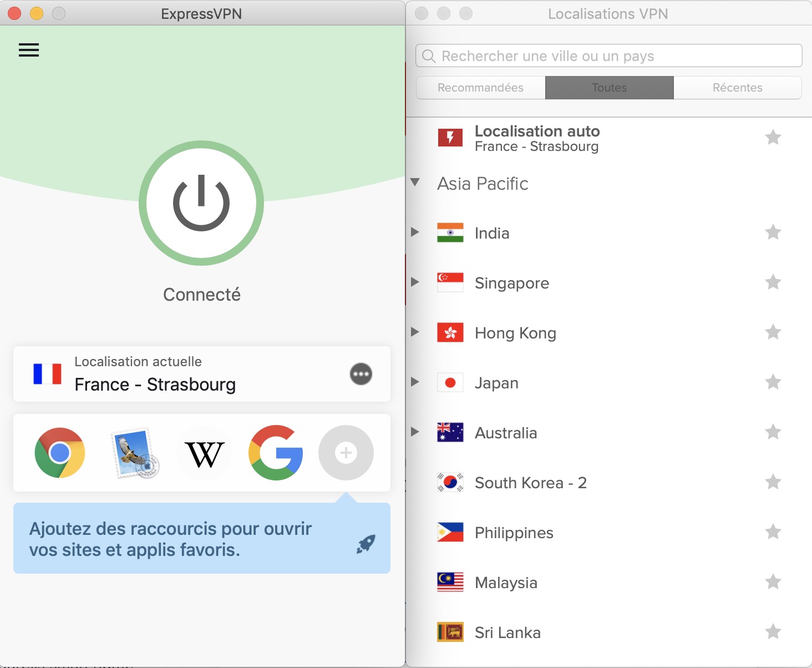Toggle favorite star for Singapore
The image size is (812, 668).
pos(773,282)
